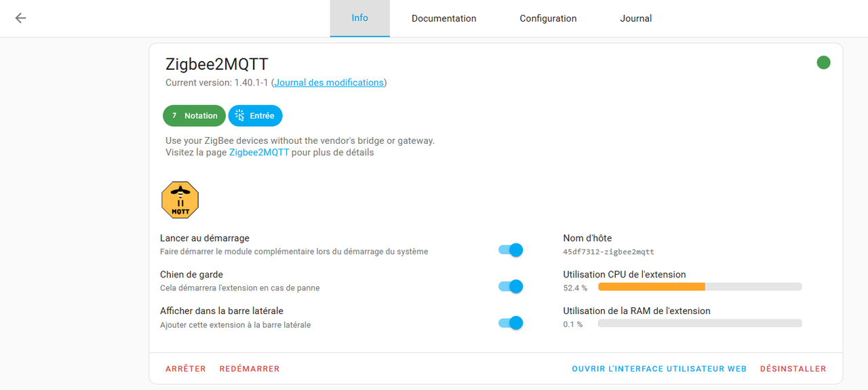Viewport: 868px width, 390px height.
Task: Click the Nom d'hôte label
Action: 587,238
